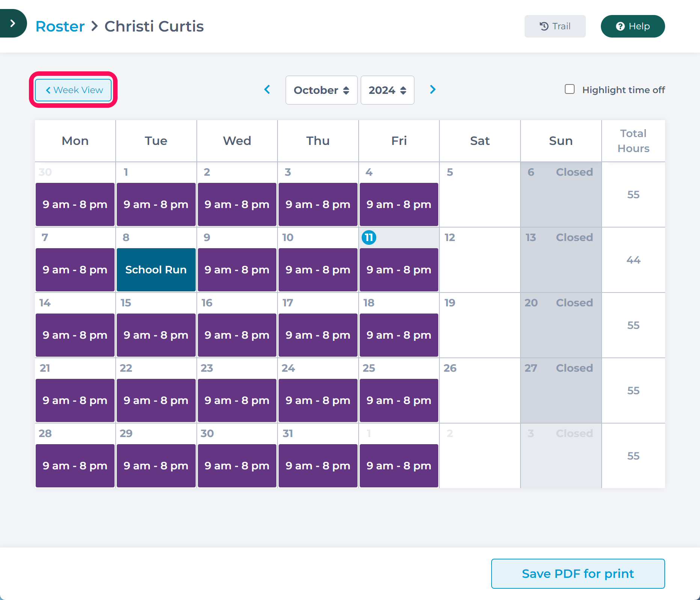Open the shift on Wednesday 30 October
This screenshot has width=700, height=600.
(x=237, y=466)
